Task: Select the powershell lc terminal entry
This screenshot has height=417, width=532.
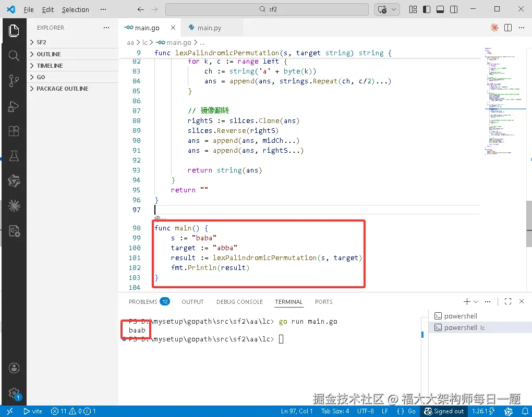Action: click(480, 327)
